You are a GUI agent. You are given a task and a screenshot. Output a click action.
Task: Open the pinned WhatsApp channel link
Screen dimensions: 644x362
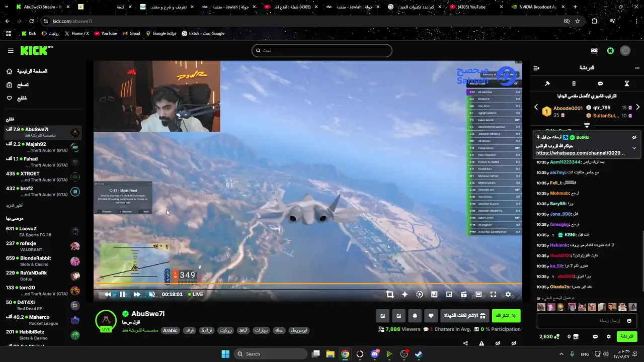[580, 153]
